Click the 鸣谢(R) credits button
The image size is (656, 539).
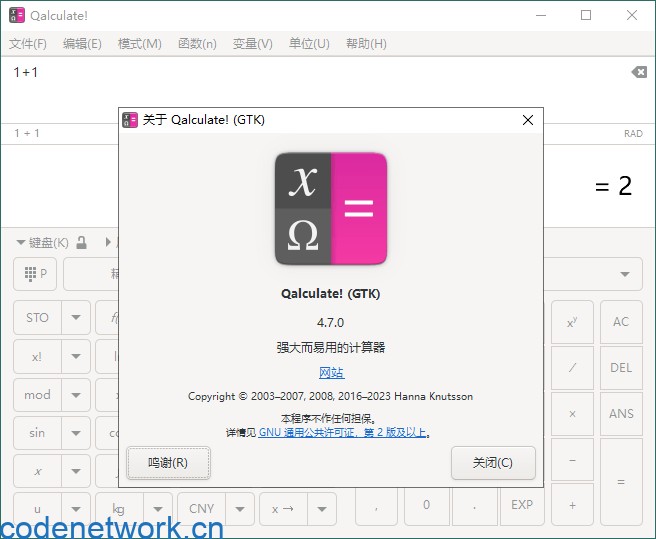point(168,463)
